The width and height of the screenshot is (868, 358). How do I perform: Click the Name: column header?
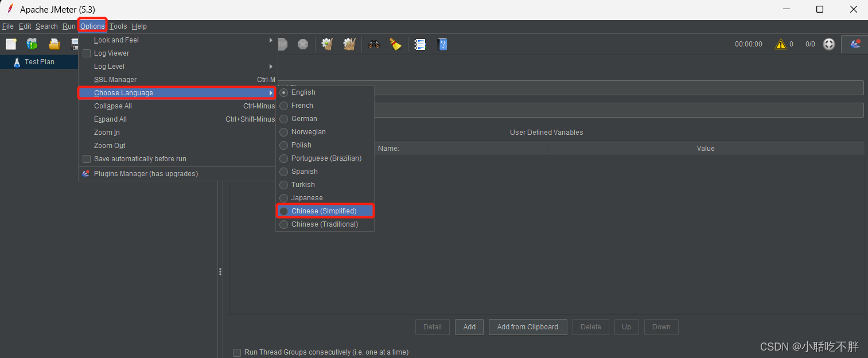point(388,148)
